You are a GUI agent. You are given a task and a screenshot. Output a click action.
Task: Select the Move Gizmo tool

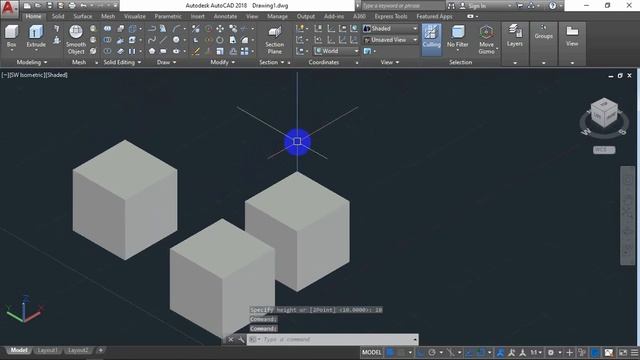(486, 40)
